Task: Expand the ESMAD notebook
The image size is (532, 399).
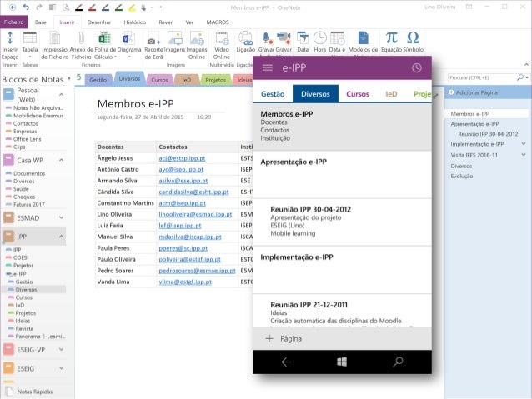Action: click(62, 216)
